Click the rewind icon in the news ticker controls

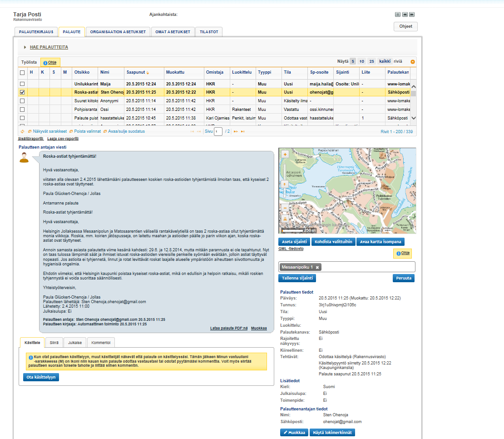pos(405,15)
